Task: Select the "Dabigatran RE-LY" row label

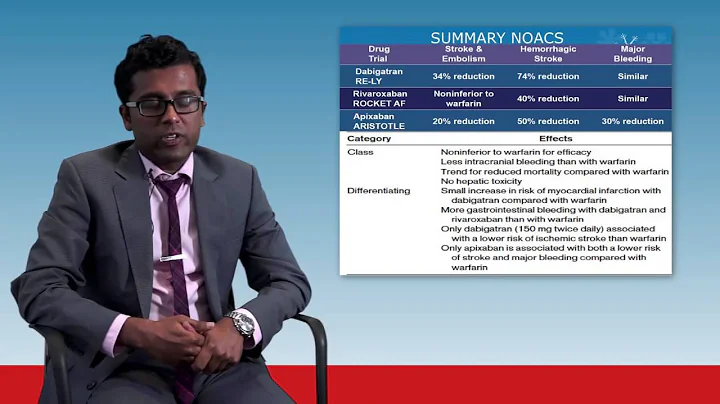Action: point(379,76)
